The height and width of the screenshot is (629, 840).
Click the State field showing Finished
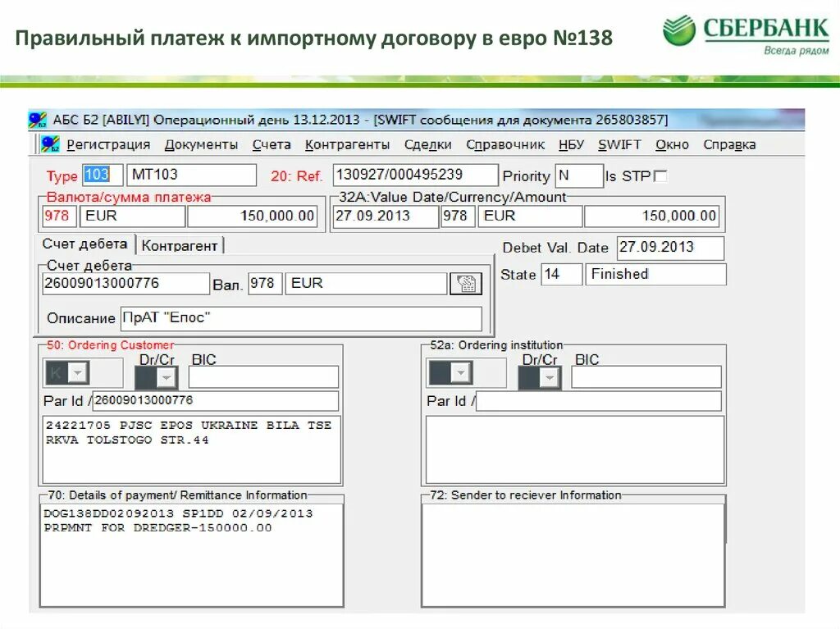click(655, 275)
